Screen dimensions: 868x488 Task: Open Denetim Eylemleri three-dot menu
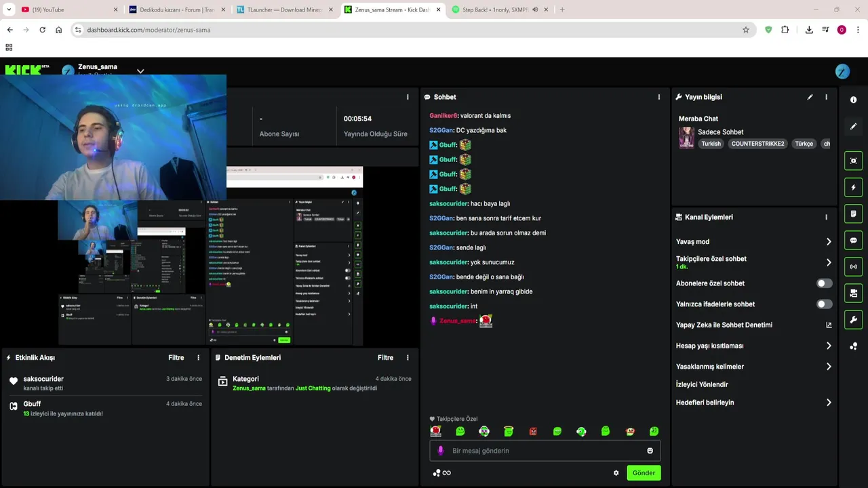[408, 357]
